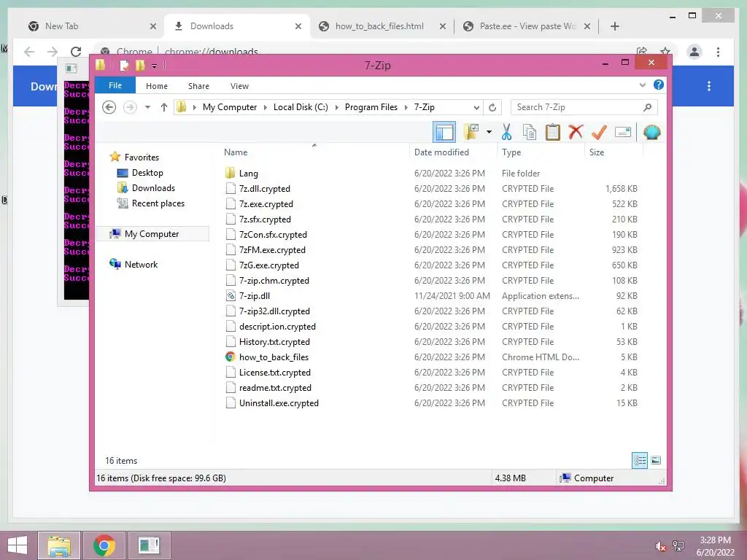Select 7zFM.exe.crypted file
The image size is (747, 560).
tap(272, 250)
